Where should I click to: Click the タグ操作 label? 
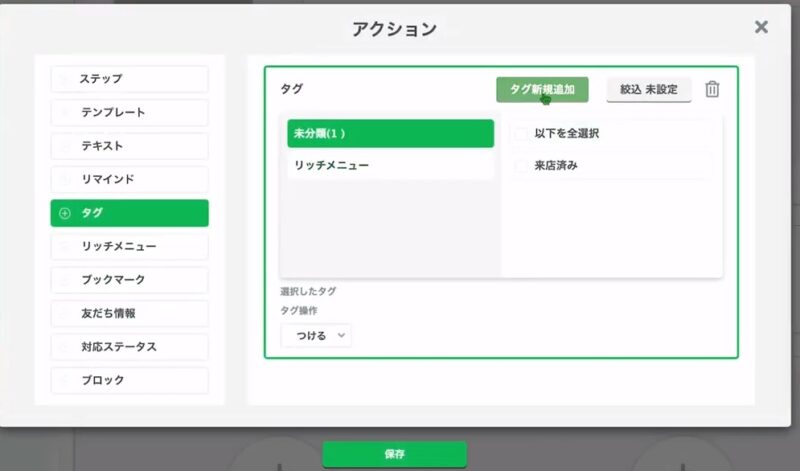[x=298, y=310]
